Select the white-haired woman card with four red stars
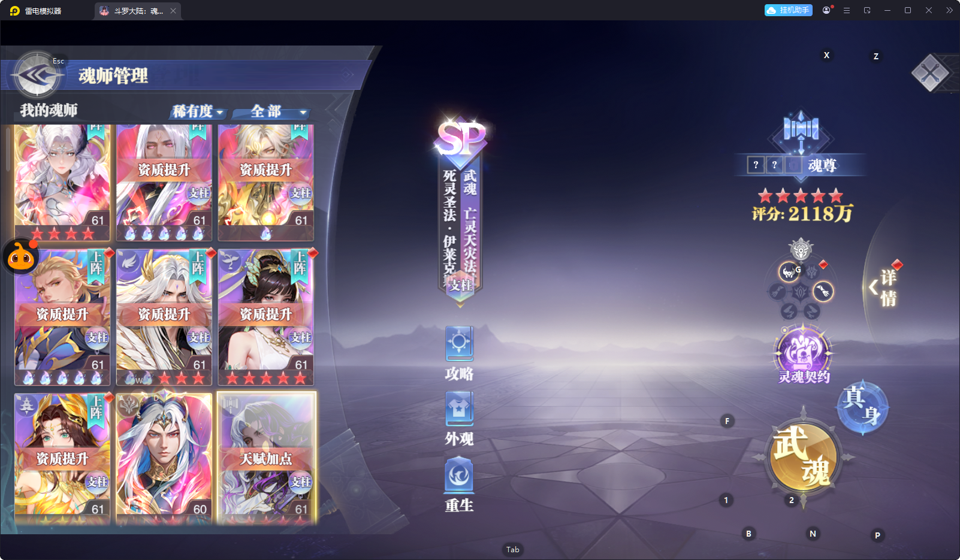 coord(62,183)
